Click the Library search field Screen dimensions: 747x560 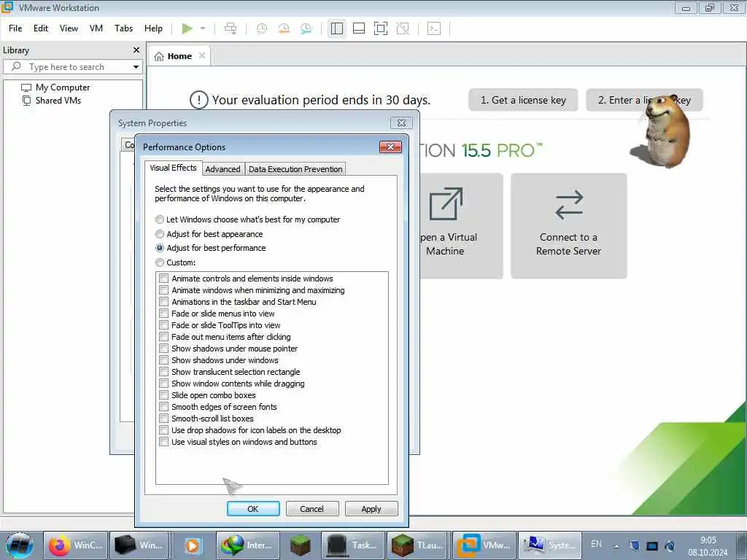point(73,66)
